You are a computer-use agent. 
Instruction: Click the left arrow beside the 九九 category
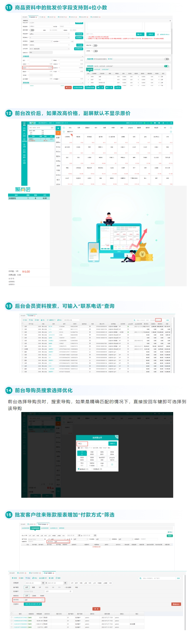tap(64, 128)
